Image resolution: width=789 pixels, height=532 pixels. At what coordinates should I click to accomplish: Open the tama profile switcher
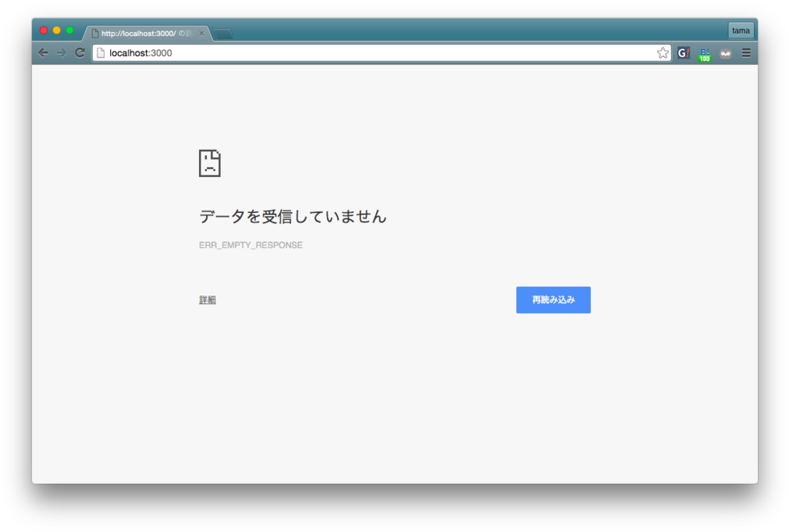click(740, 30)
